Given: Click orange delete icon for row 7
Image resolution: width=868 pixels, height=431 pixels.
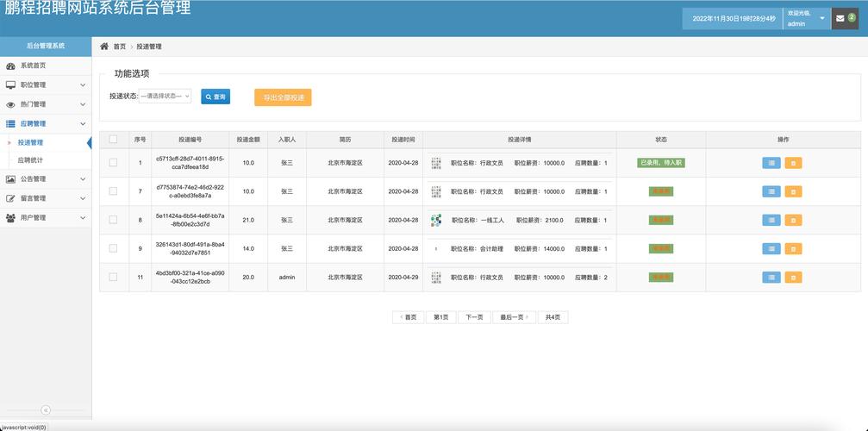Looking at the screenshot, I should pyautogui.click(x=793, y=191).
